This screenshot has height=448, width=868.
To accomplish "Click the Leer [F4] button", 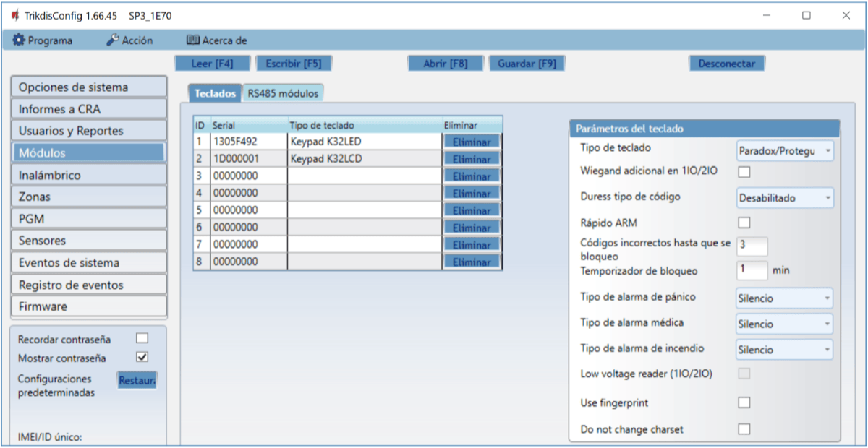I will point(212,64).
